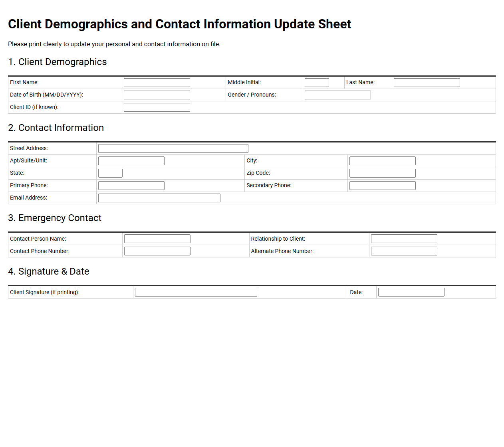Select the Zip Code input field

[x=383, y=173]
